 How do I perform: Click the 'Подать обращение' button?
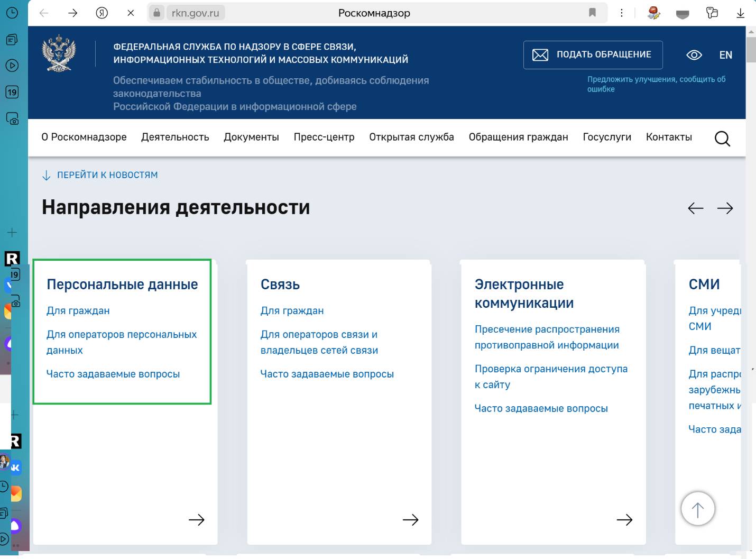pyautogui.click(x=593, y=55)
